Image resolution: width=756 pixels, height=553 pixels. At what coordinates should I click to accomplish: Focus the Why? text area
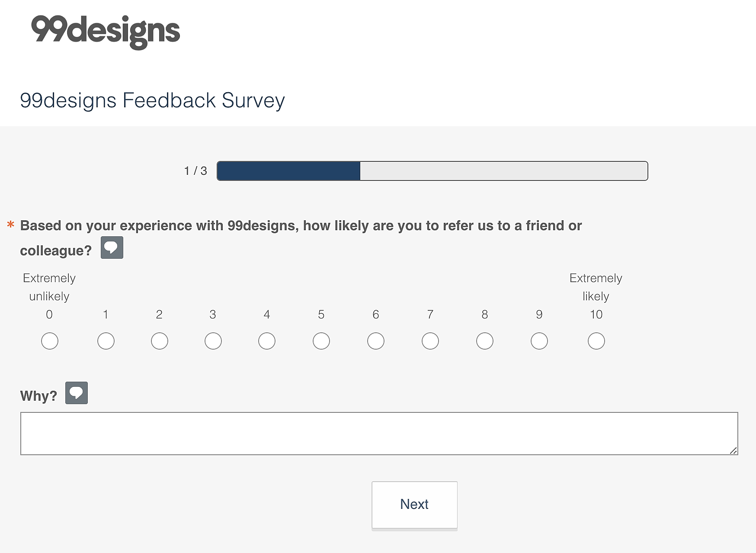(379, 434)
